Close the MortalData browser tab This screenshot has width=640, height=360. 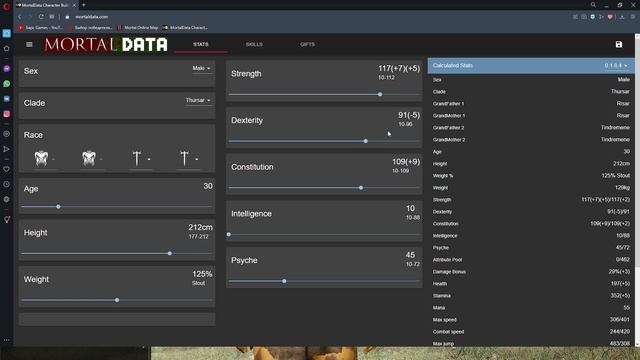pos(74,5)
